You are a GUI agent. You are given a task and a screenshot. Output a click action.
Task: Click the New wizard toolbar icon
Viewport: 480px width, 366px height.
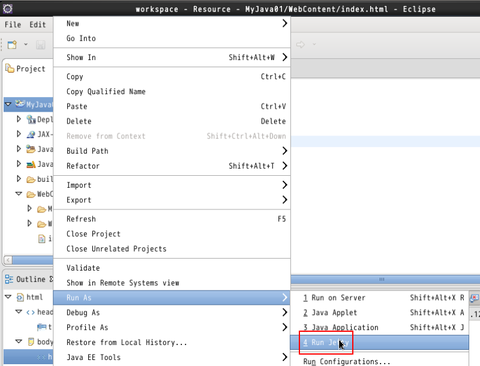[x=12, y=44]
